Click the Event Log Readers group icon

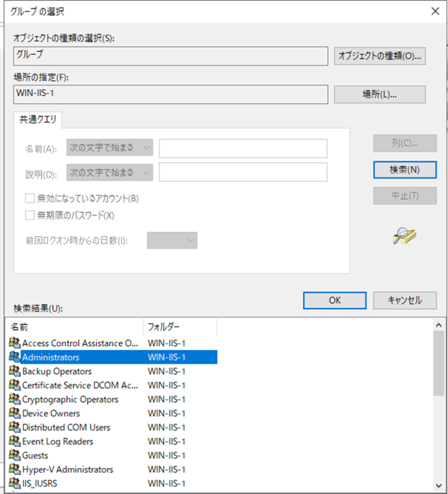coord(14,441)
